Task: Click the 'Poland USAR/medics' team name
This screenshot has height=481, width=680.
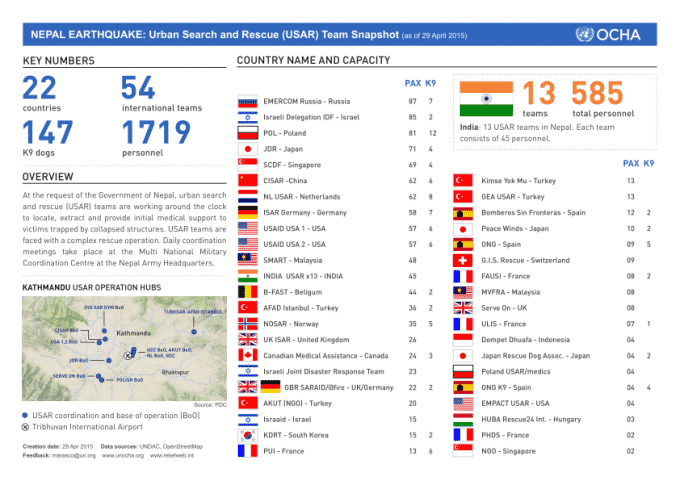Action: click(516, 372)
